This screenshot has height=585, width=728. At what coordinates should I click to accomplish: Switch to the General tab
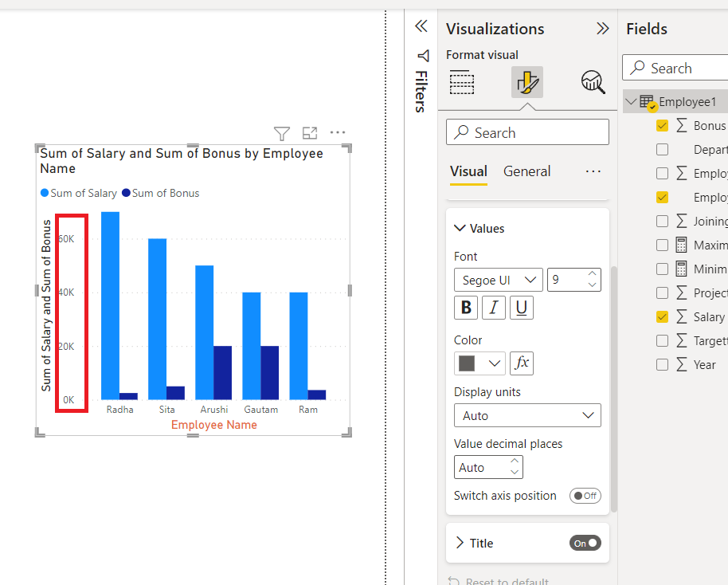(x=527, y=171)
